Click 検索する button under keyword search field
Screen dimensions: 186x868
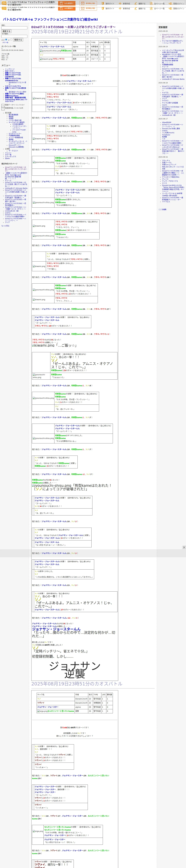tap(6, 31)
